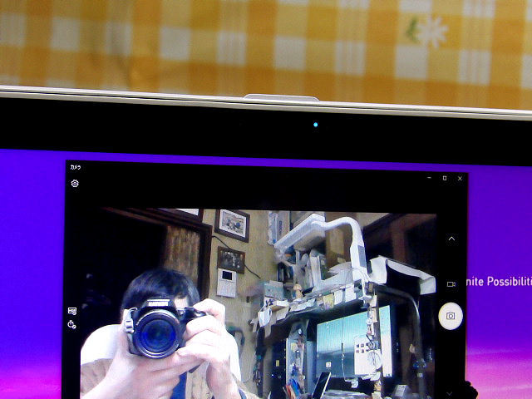Viewport: 532px width, 399px height.
Task: Tap the monitor shown in the preview
Action: click(x=352, y=342)
